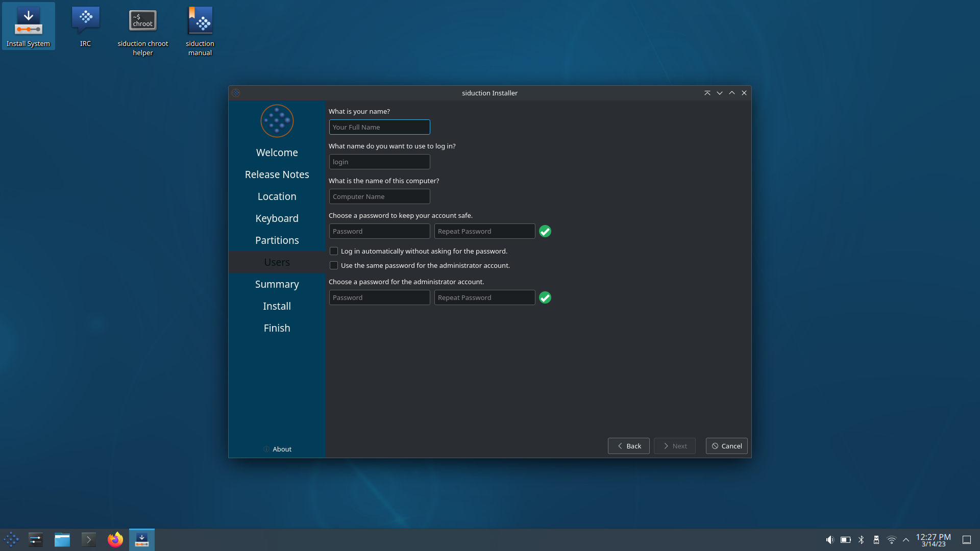
Task: Select Release Notes step in sidebar
Action: point(277,174)
